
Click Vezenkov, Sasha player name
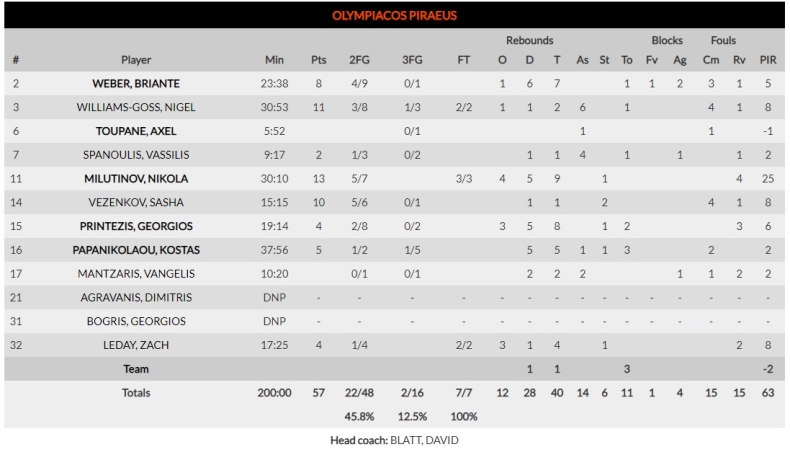[136, 203]
